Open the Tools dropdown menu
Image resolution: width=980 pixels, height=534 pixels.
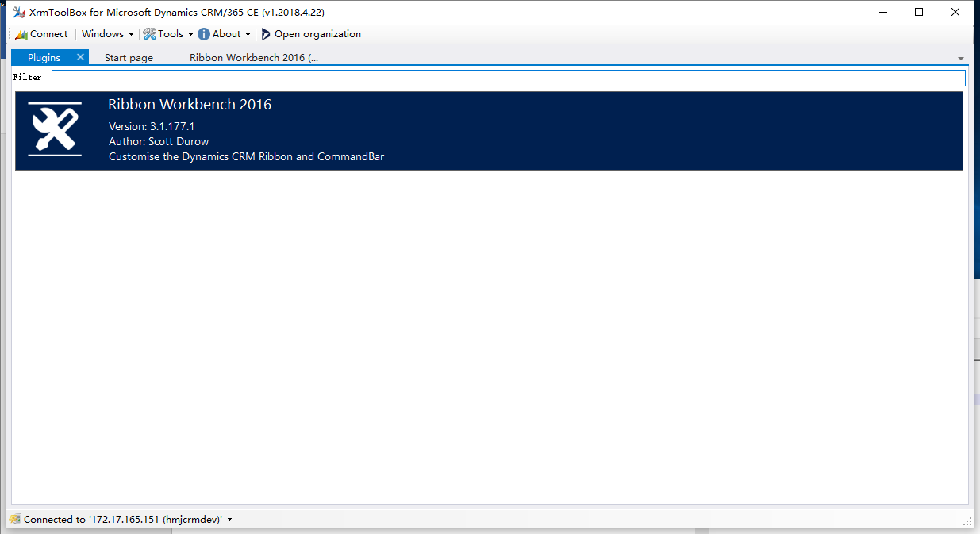coord(168,34)
